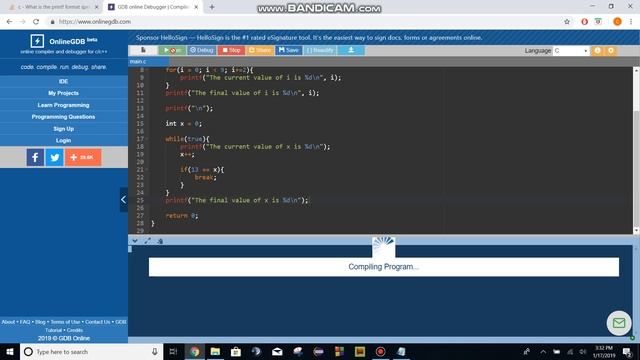Open the Credits footer link
The width and height of the screenshot is (640, 360).
click(75, 330)
